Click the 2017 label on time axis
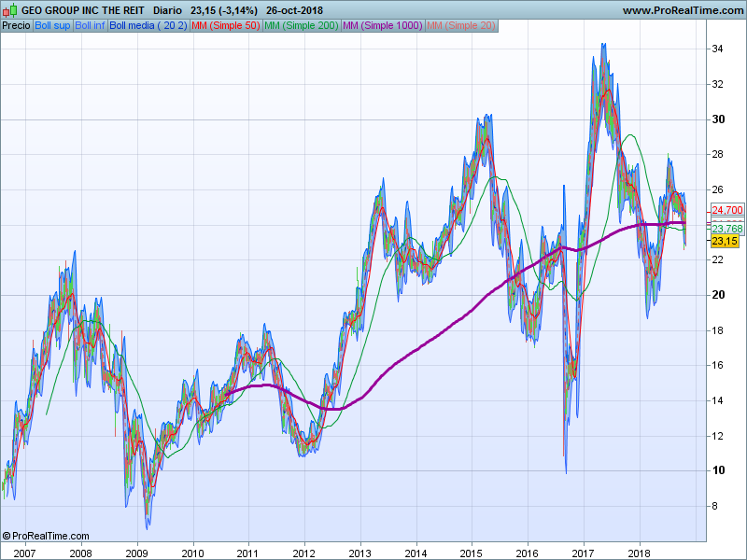 click(x=583, y=553)
